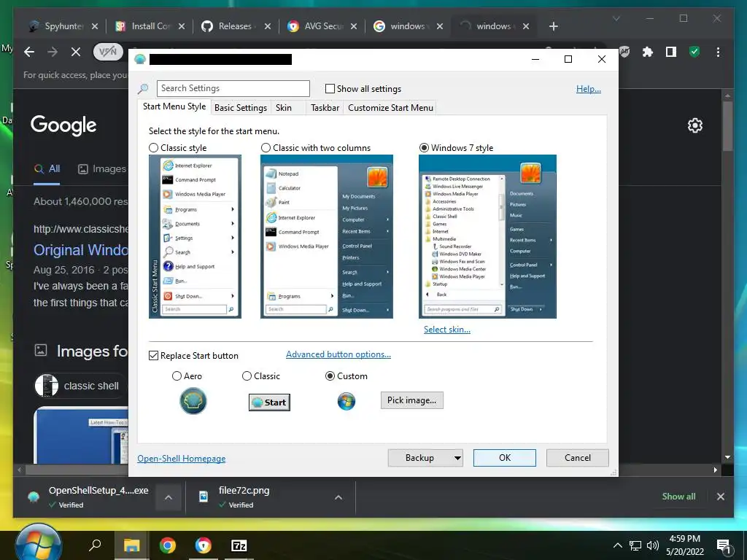Click the system tray volume icon

click(653, 545)
